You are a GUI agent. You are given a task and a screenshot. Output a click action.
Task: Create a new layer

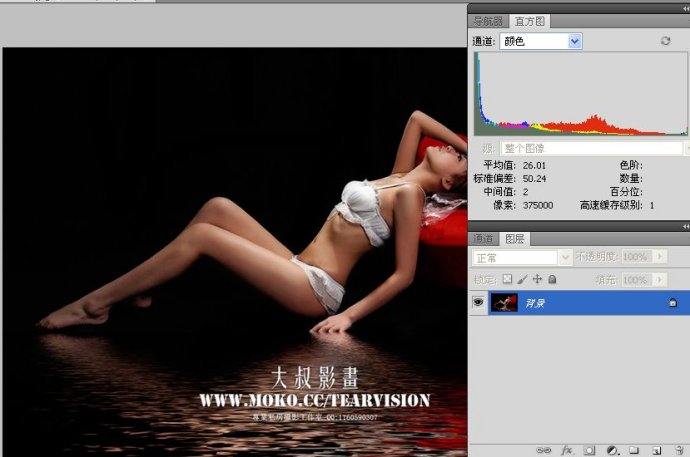click(x=657, y=450)
